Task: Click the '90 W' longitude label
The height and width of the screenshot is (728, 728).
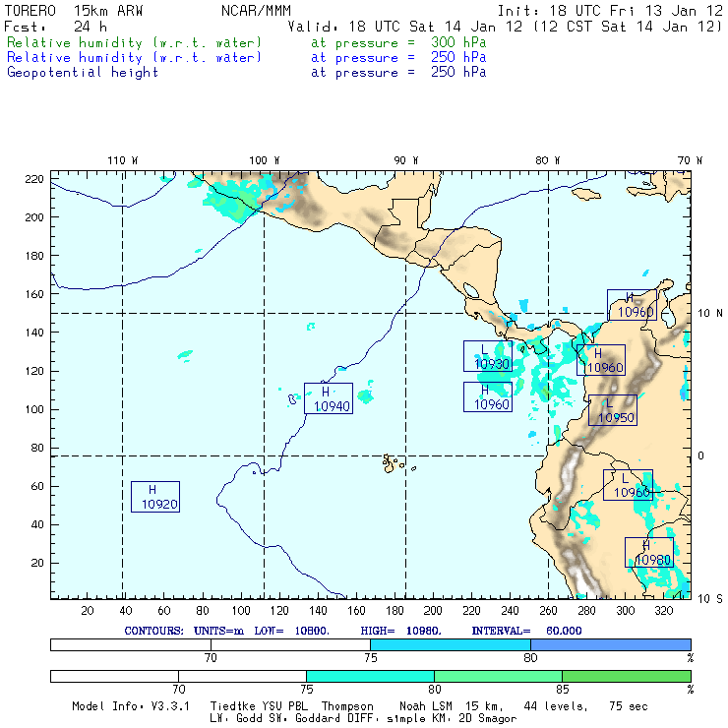Action: coord(406,160)
